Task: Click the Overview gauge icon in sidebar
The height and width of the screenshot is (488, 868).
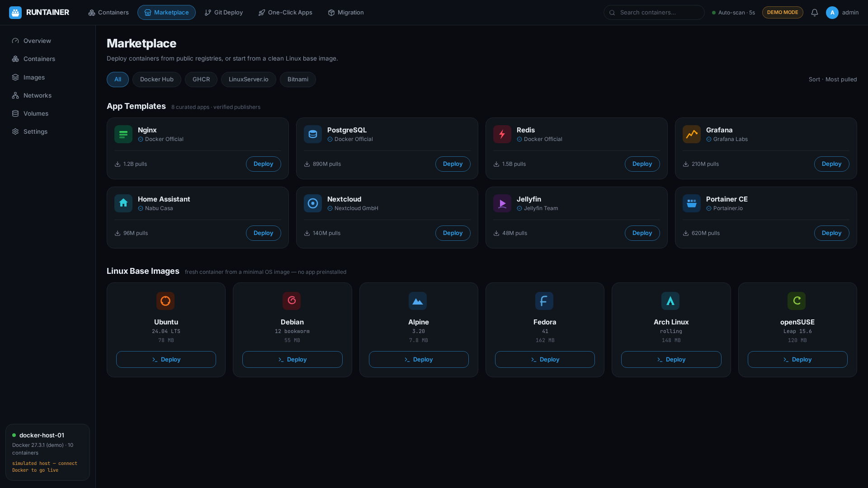Action: pyautogui.click(x=15, y=41)
